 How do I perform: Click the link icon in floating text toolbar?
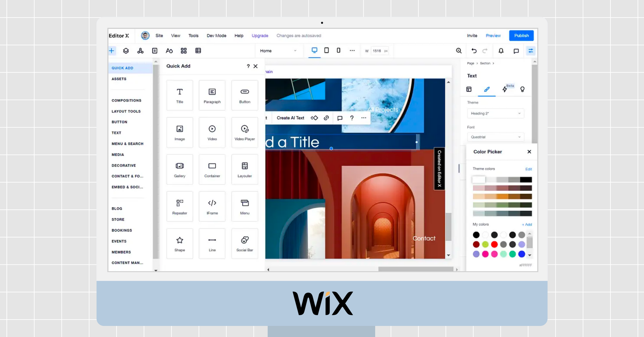(326, 118)
